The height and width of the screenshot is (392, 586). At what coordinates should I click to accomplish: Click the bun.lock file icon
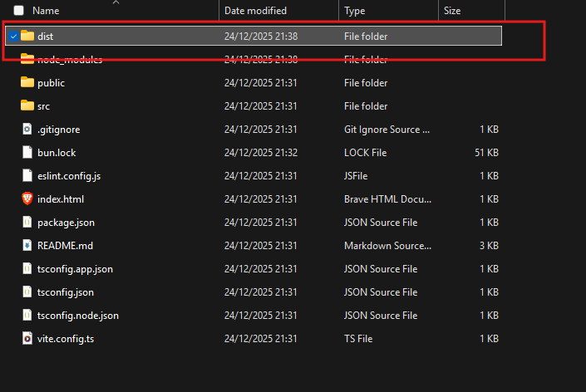pyautogui.click(x=27, y=152)
